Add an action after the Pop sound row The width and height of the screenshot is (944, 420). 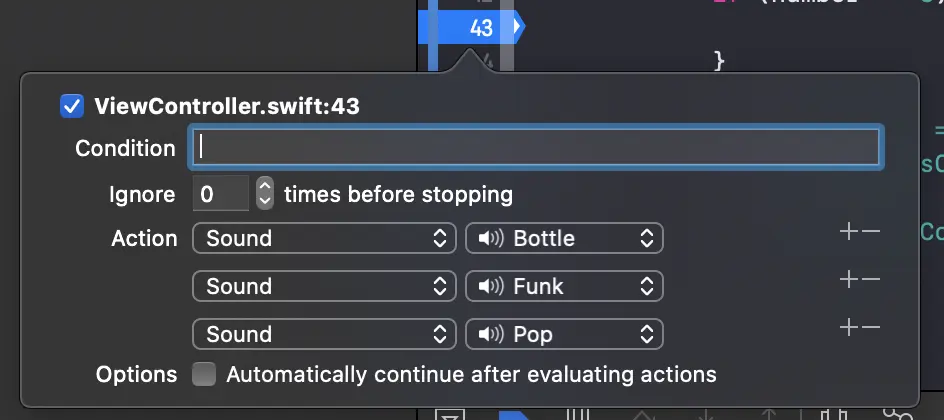849,328
